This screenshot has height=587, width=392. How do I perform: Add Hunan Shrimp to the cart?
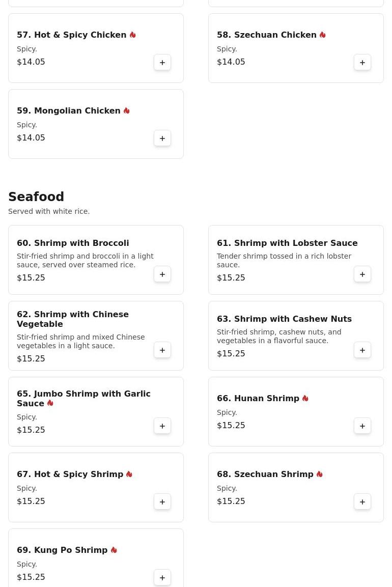[362, 426]
